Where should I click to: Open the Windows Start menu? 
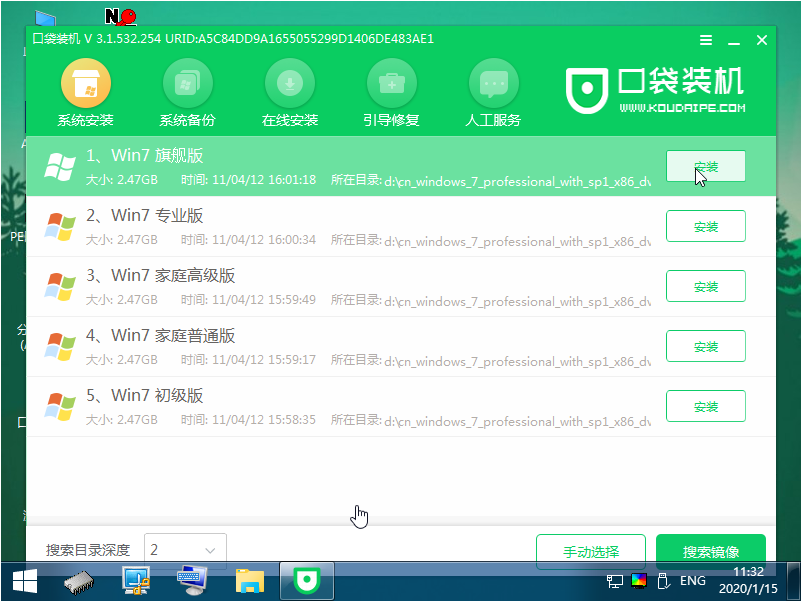click(23, 579)
